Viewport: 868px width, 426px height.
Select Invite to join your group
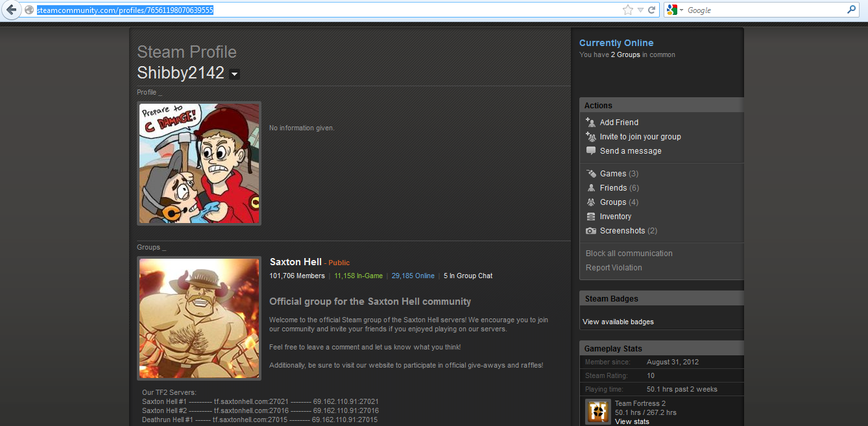pos(640,137)
